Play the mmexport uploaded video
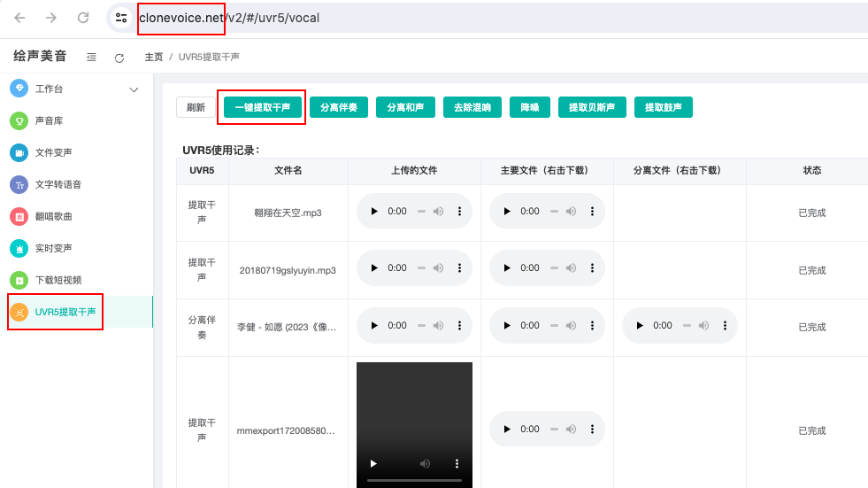 point(373,463)
